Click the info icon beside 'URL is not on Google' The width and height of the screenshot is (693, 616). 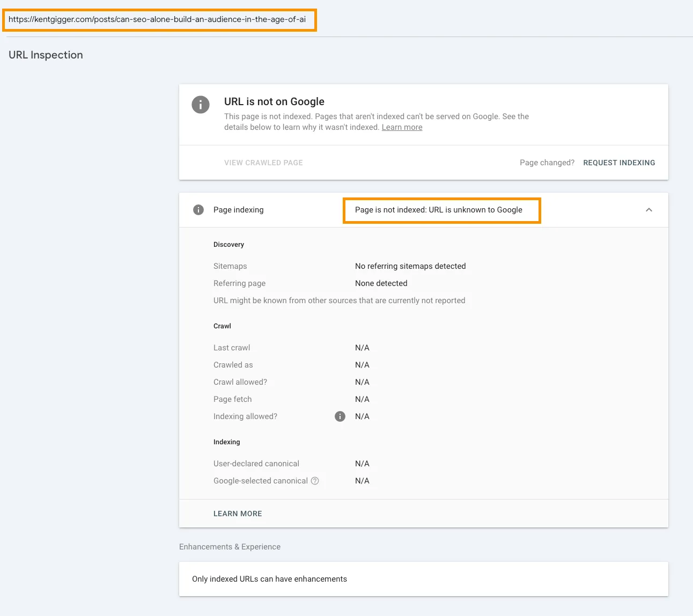[x=201, y=105]
